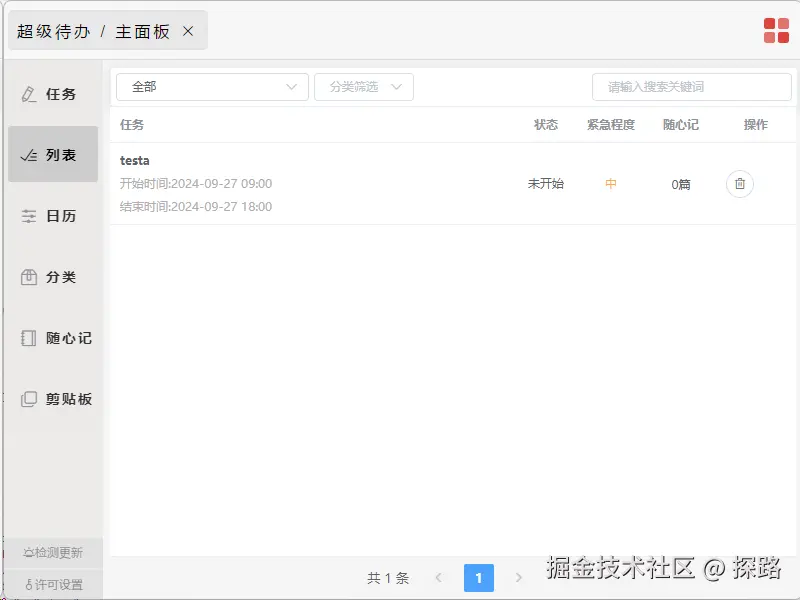Go to the 随心记 notes section
Image resolution: width=800 pixels, height=600 pixels.
[x=53, y=338]
